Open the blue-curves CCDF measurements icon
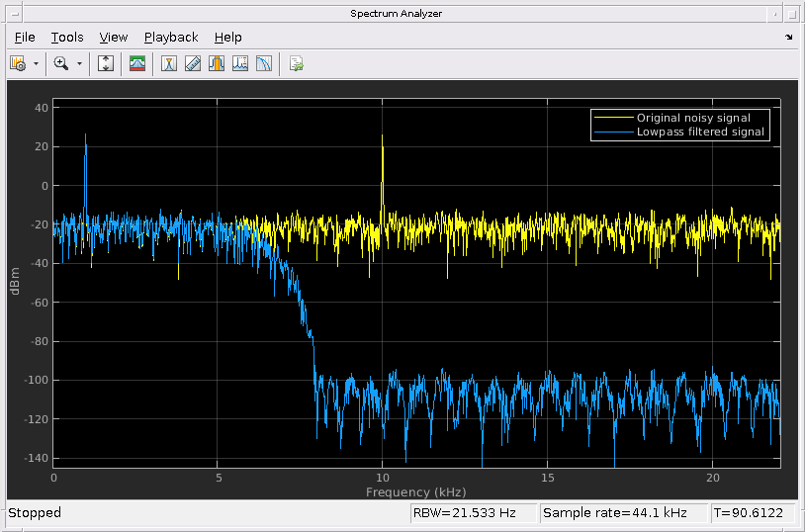This screenshot has width=805, height=532. pos(264,63)
